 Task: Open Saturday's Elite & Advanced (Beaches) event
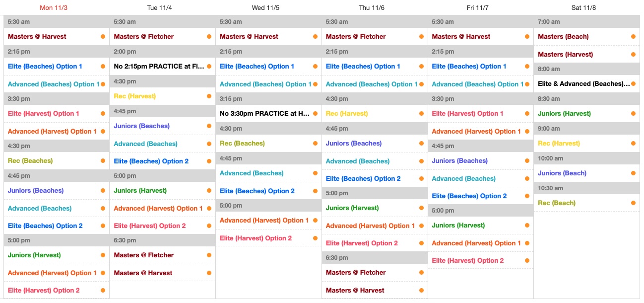pyautogui.click(x=583, y=84)
